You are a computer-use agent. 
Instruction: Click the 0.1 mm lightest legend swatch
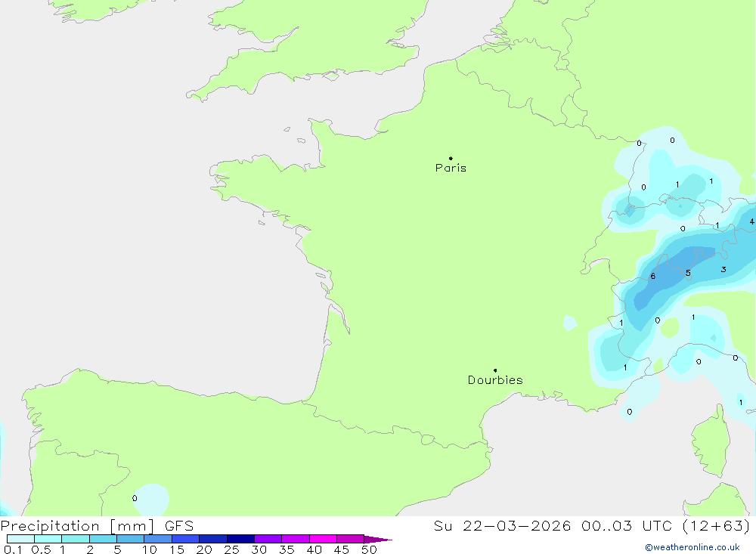click(x=20, y=539)
